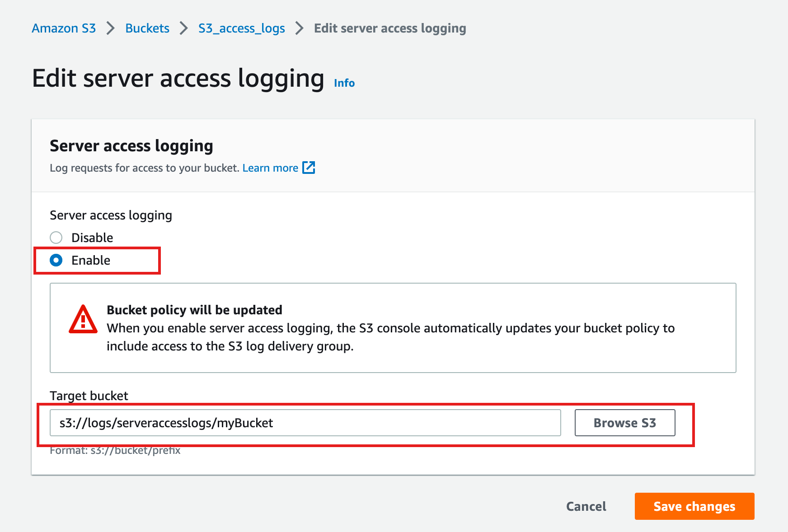This screenshot has width=788, height=532.
Task: Open the Info link beside the page title
Action: click(x=344, y=83)
